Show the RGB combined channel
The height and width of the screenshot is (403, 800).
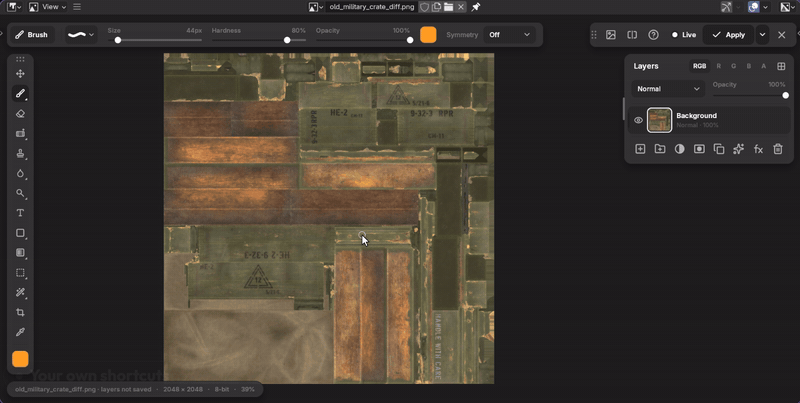click(x=699, y=66)
